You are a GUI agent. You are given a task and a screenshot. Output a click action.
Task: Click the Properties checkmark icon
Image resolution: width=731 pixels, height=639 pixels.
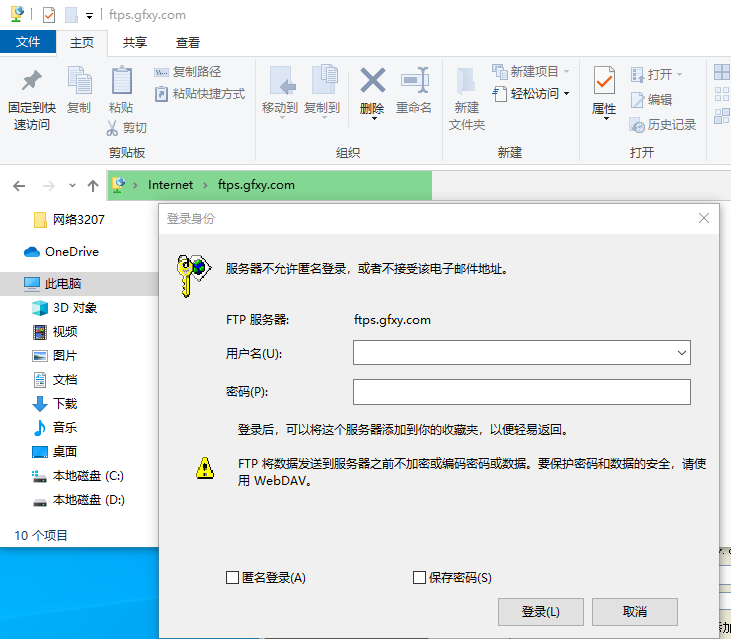point(604,82)
